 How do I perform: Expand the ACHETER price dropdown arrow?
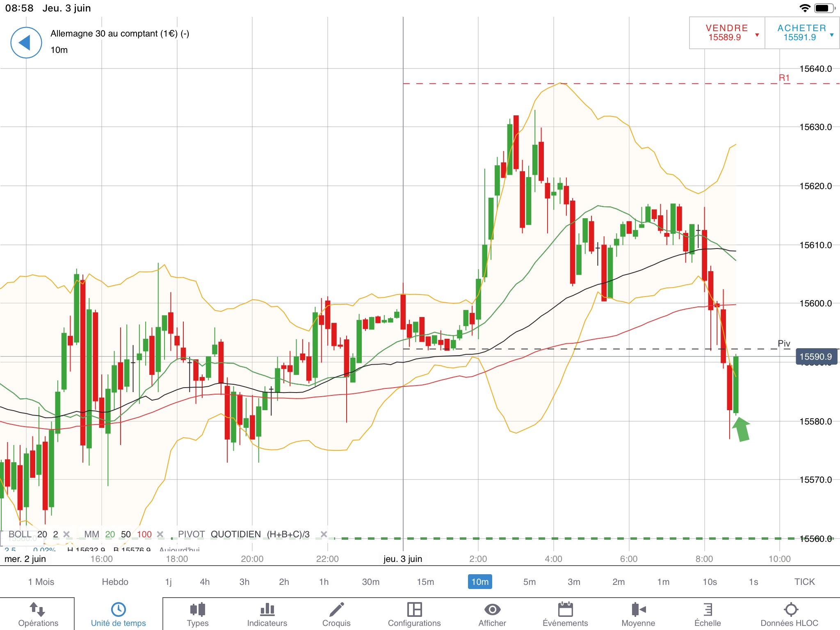832,35
